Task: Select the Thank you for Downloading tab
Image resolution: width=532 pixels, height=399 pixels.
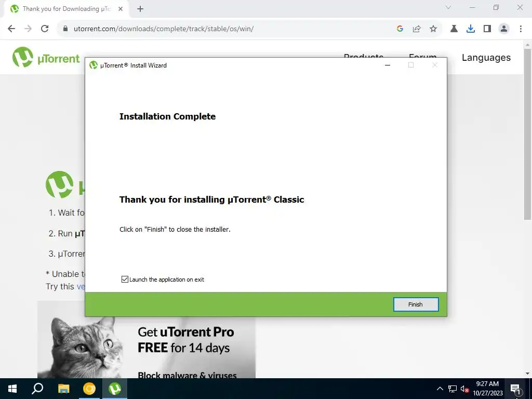Action: (x=66, y=9)
